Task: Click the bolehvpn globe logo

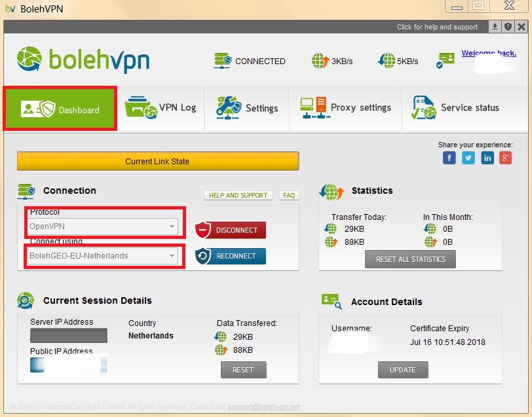Action: (x=29, y=59)
